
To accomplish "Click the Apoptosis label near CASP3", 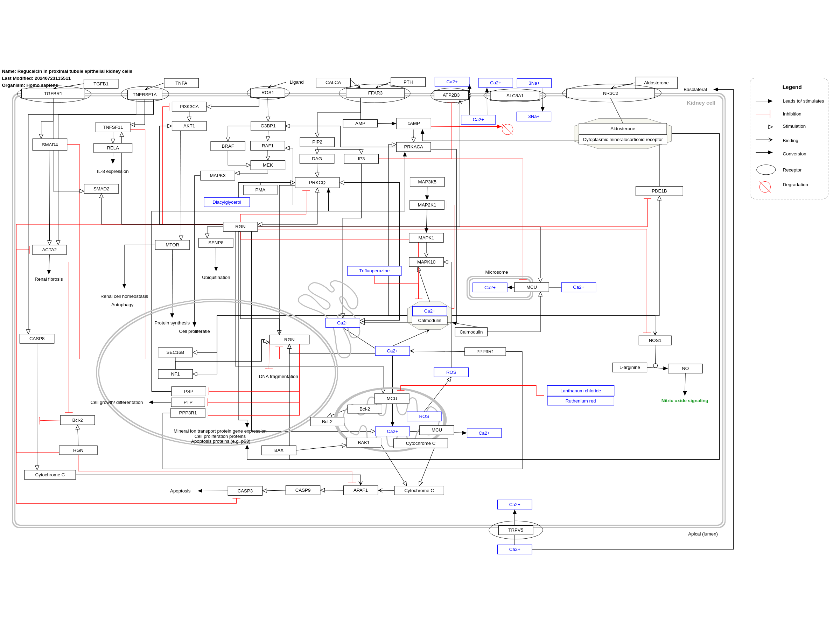I will pos(180,491).
